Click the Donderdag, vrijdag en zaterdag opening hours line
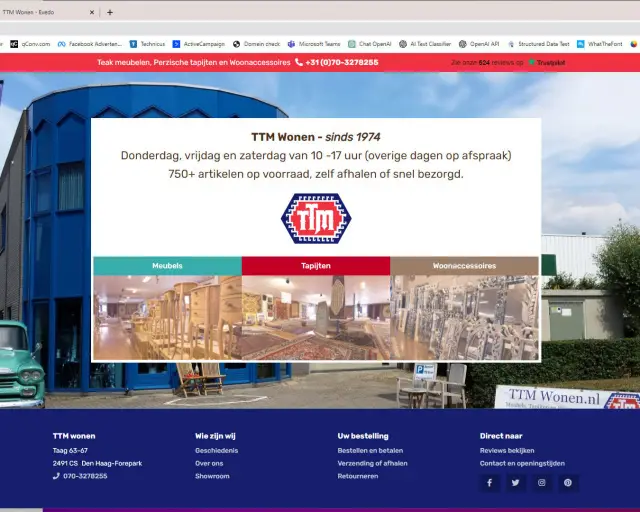This screenshot has width=640, height=512. (x=316, y=156)
